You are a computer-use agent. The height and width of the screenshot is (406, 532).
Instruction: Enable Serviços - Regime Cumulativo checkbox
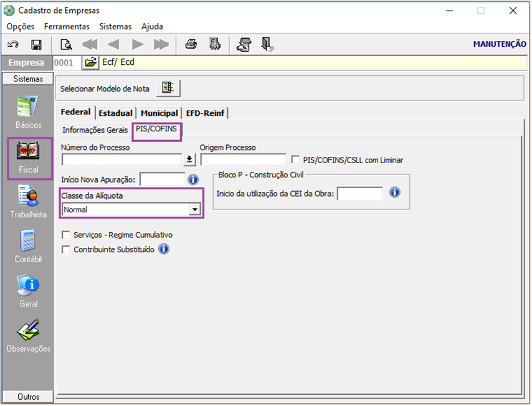(x=66, y=235)
